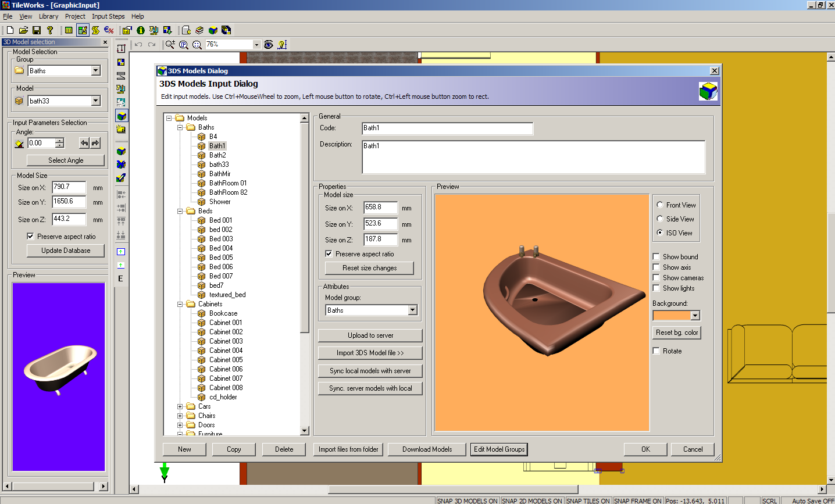Open the Project menu
Viewport: 835px width, 504px height.
click(75, 16)
